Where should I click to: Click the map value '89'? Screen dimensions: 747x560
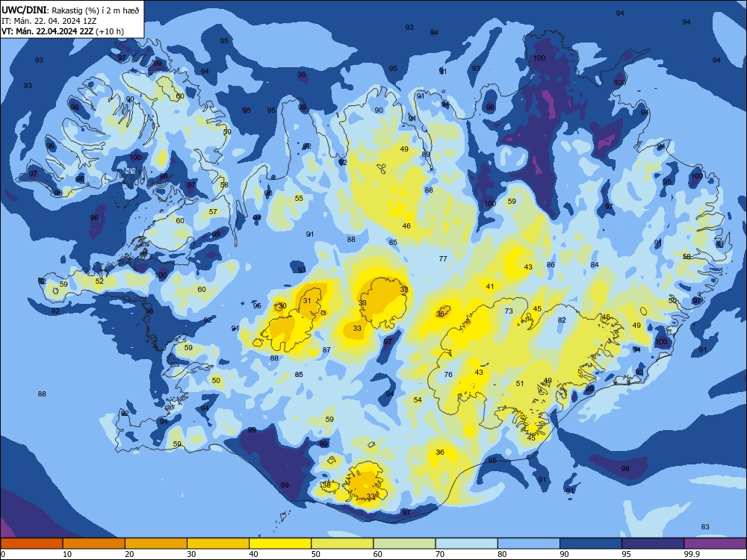[426, 155]
